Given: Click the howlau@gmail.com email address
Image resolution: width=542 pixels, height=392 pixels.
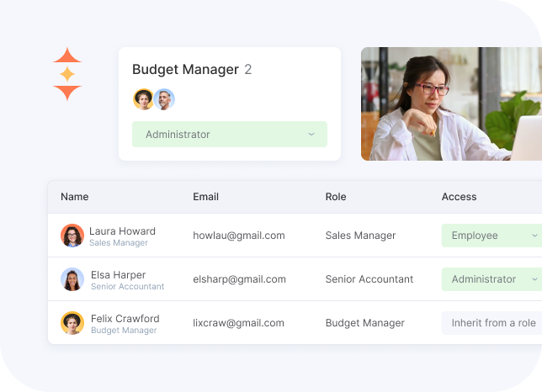Looking at the screenshot, I should pos(238,236).
